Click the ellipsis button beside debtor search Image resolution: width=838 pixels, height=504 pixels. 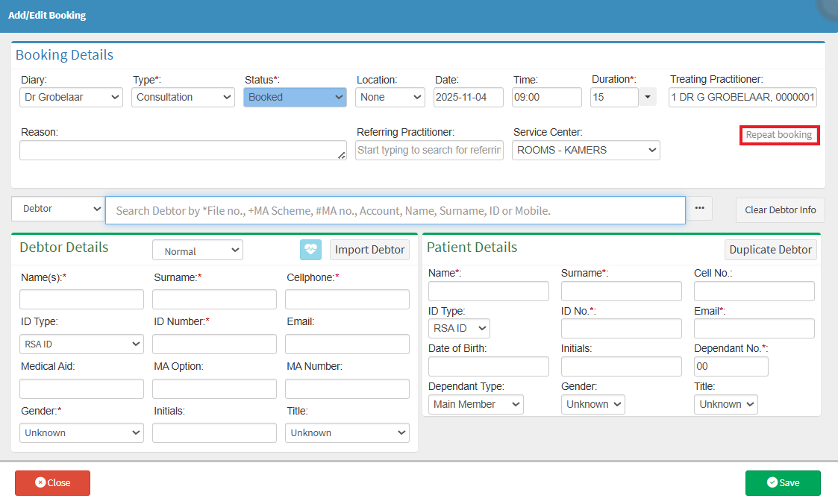699,209
